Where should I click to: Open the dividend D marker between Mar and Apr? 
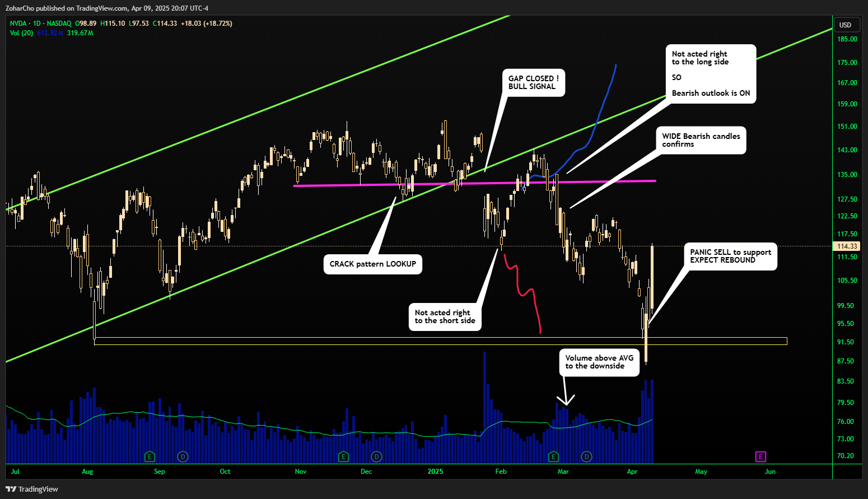pyautogui.click(x=586, y=457)
